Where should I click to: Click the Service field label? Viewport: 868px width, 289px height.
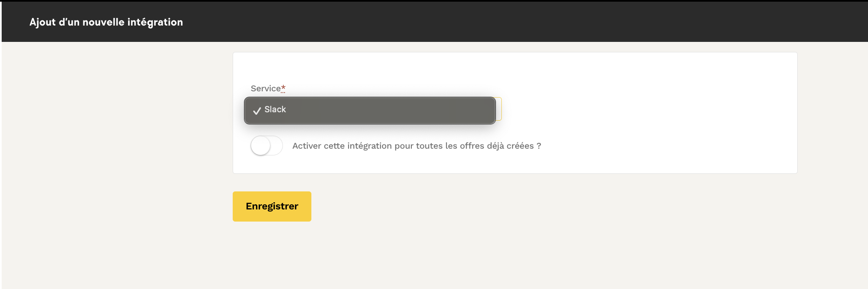tap(265, 88)
